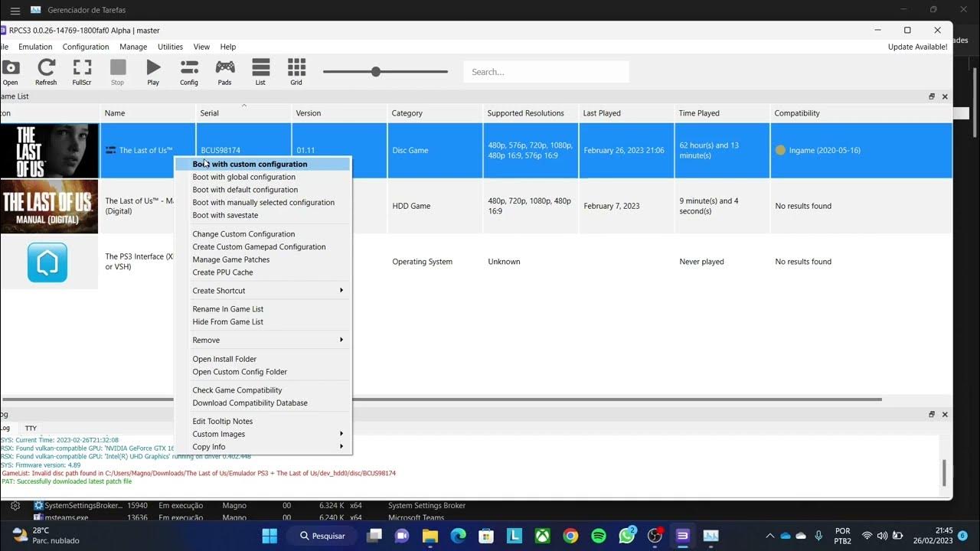The image size is (980, 551).
Task: Expand the Remove submenu
Action: 263,341
